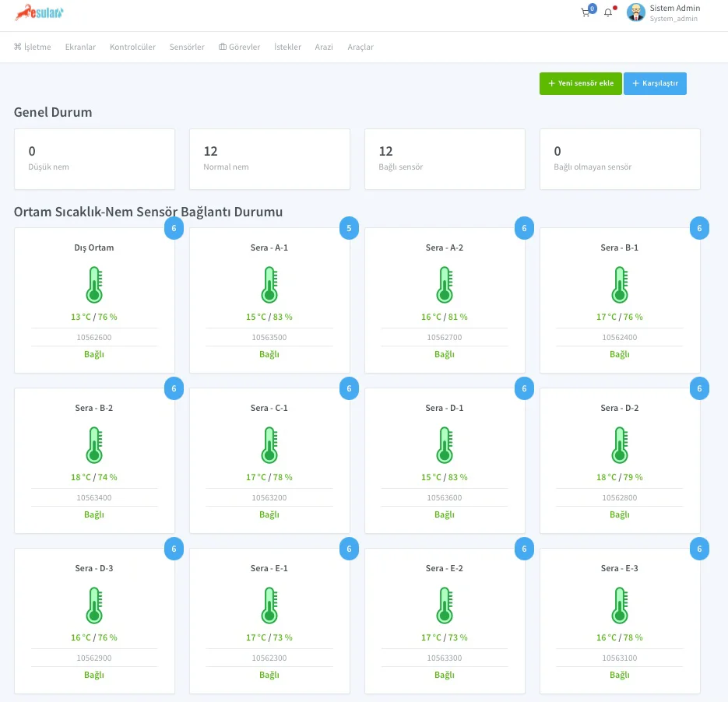Open the İşletme menu
Screen dimensions: 728x702
[x=33, y=47]
